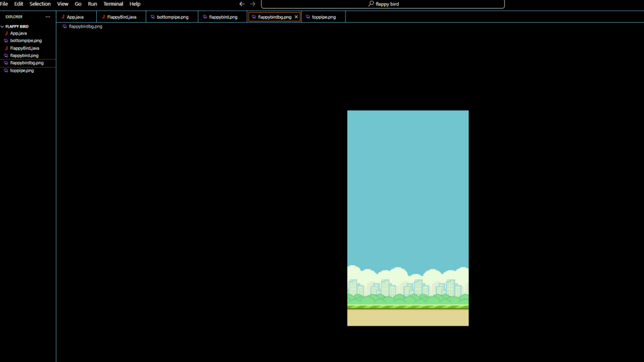Click image icon on toppipe.png tab
The image size is (644, 362).
point(308,17)
